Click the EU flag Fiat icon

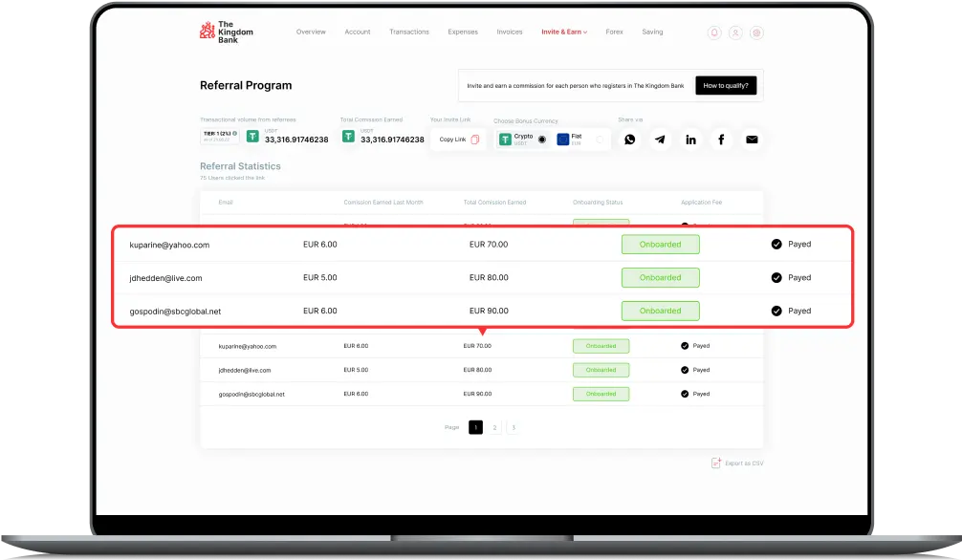point(562,140)
